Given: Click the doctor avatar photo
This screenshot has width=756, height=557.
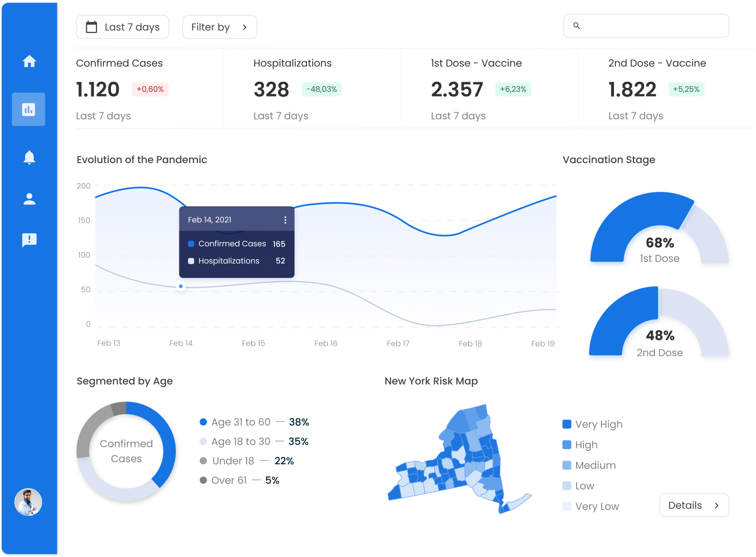Looking at the screenshot, I should pyautogui.click(x=28, y=502).
